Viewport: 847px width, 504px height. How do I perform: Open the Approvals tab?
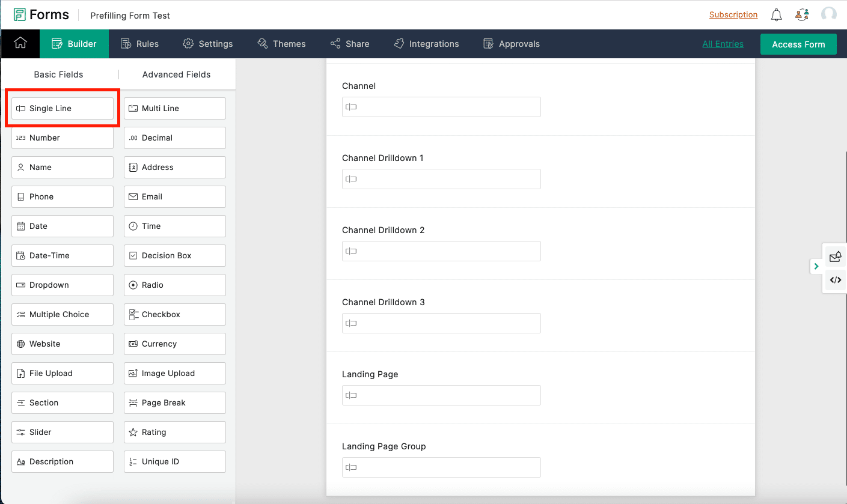click(512, 43)
